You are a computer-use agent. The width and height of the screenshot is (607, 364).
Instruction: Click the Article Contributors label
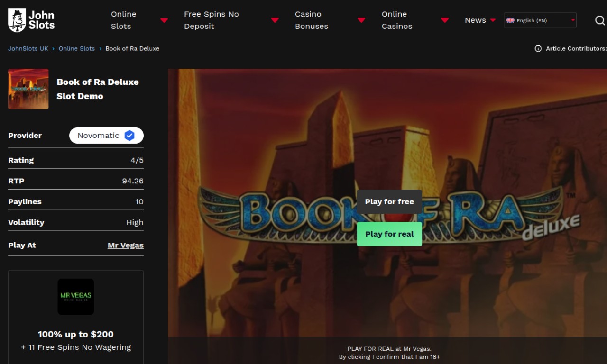pos(576,48)
